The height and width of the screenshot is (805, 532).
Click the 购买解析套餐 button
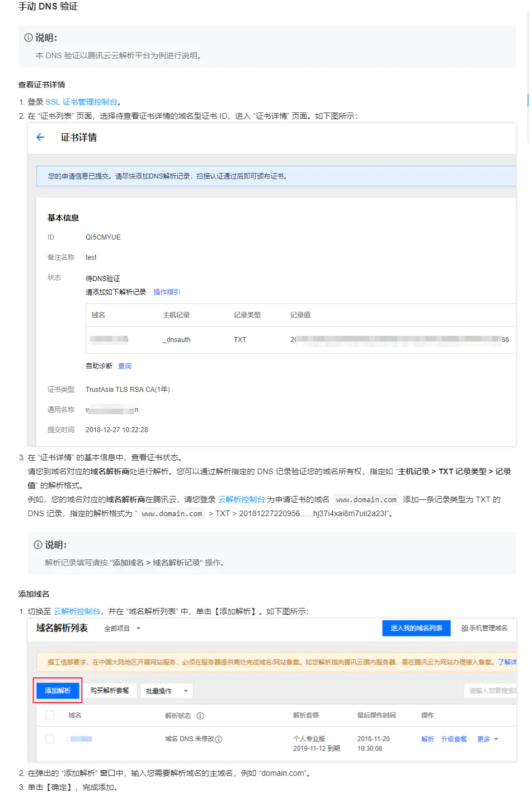tap(110, 691)
